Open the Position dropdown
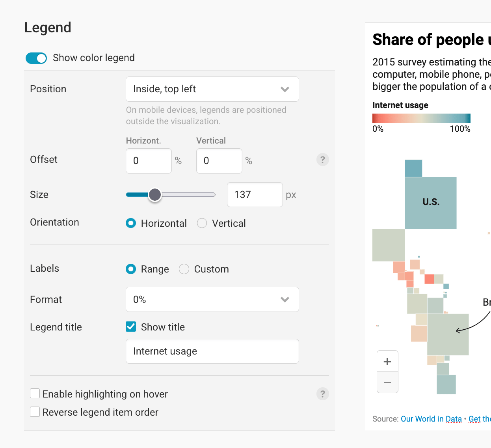Viewport: 491px width, 448px height. (212, 89)
